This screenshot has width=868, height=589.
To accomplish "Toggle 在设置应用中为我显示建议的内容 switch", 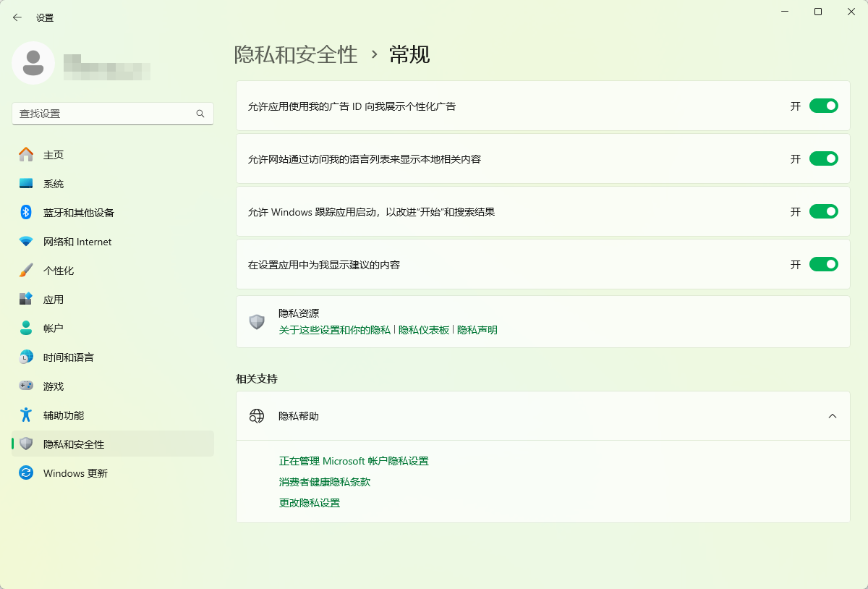I will pyautogui.click(x=823, y=264).
